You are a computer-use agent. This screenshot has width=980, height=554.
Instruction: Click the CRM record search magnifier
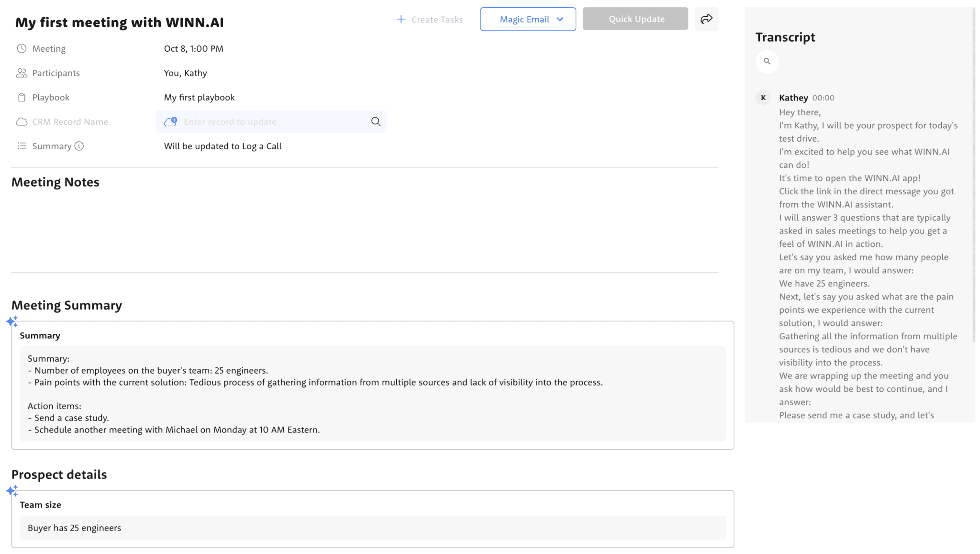coord(376,122)
